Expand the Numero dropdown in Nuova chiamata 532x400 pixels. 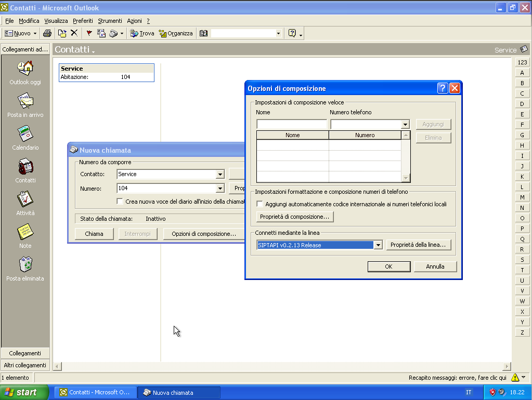(220, 188)
